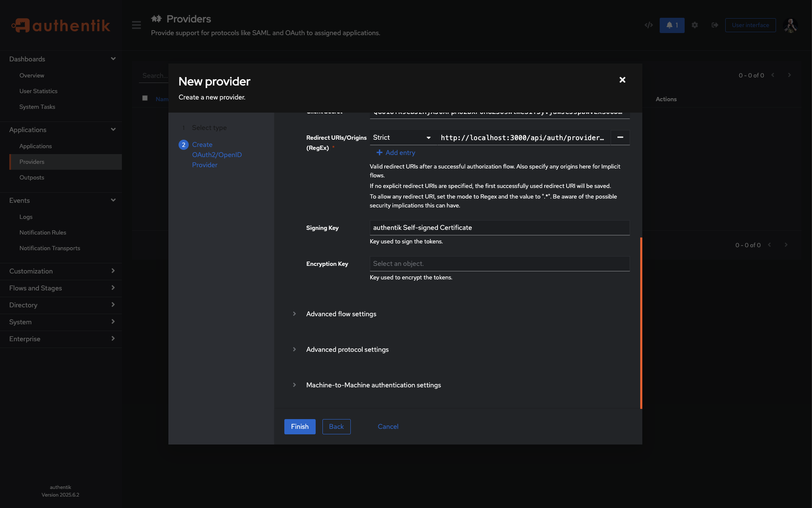Click the sign out icon

715,25
